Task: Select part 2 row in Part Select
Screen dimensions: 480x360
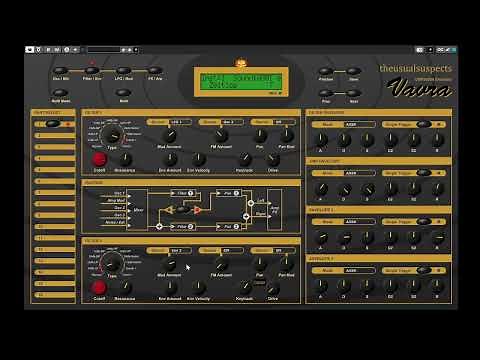Action: coord(55,136)
